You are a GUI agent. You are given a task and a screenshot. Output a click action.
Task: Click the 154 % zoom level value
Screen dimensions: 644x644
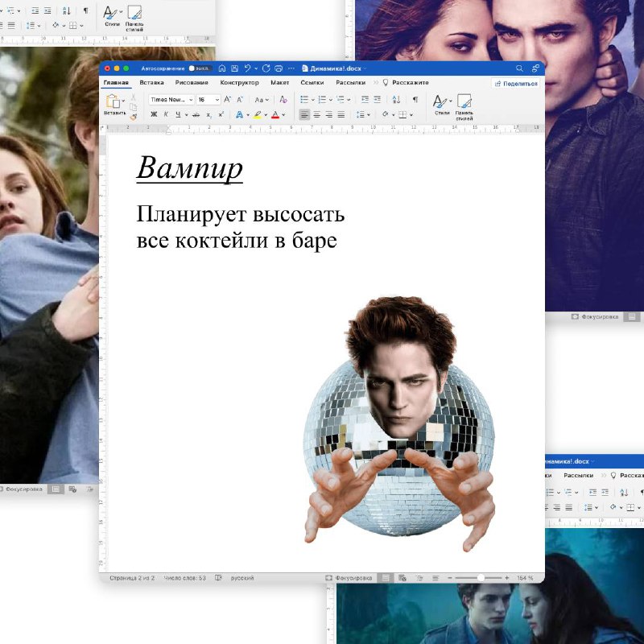(x=525, y=578)
